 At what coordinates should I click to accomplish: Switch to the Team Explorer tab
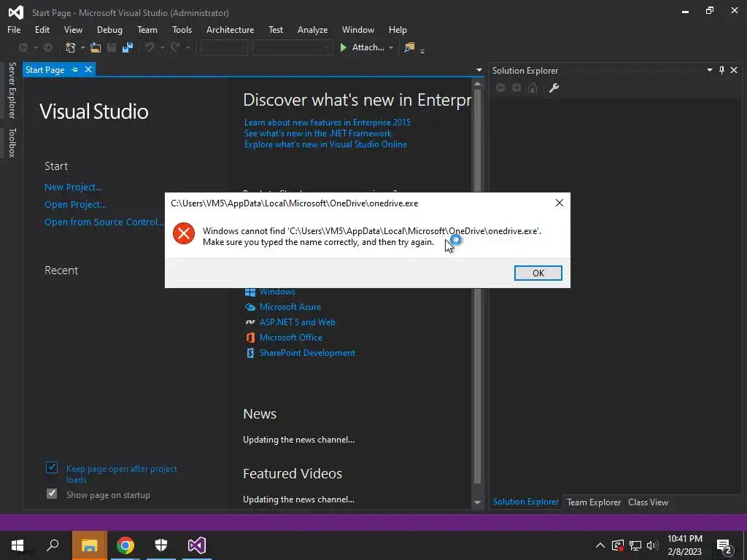594,502
